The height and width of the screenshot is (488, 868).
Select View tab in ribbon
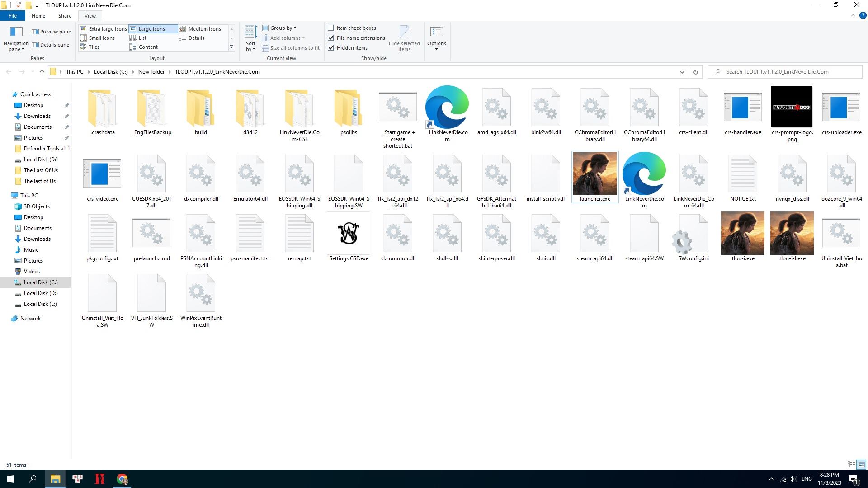click(x=90, y=15)
